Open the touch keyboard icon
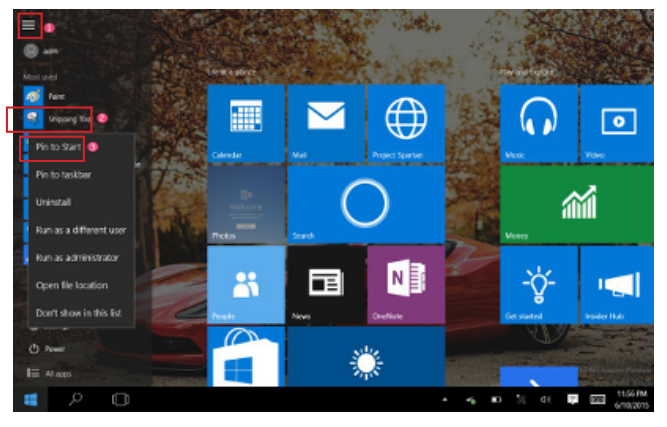Screen dimensions: 667x427 [598, 399]
